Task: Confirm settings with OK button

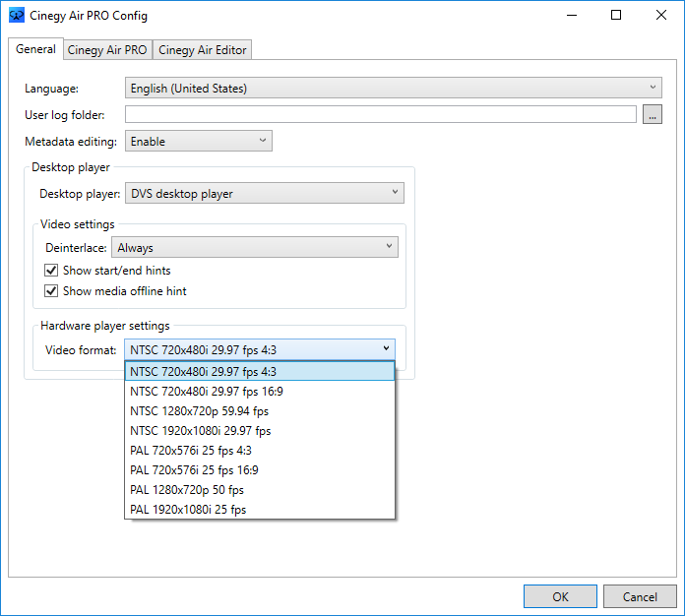Action: coord(560,596)
